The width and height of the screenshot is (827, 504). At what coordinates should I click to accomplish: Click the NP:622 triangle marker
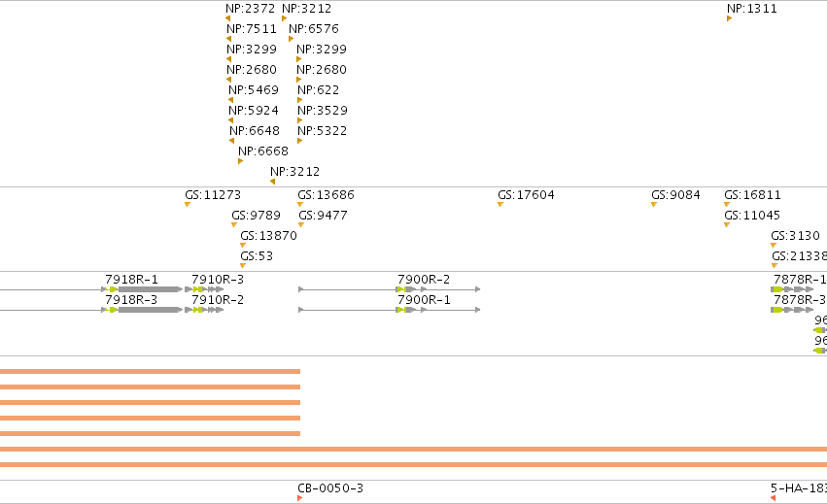pyautogui.click(x=299, y=100)
